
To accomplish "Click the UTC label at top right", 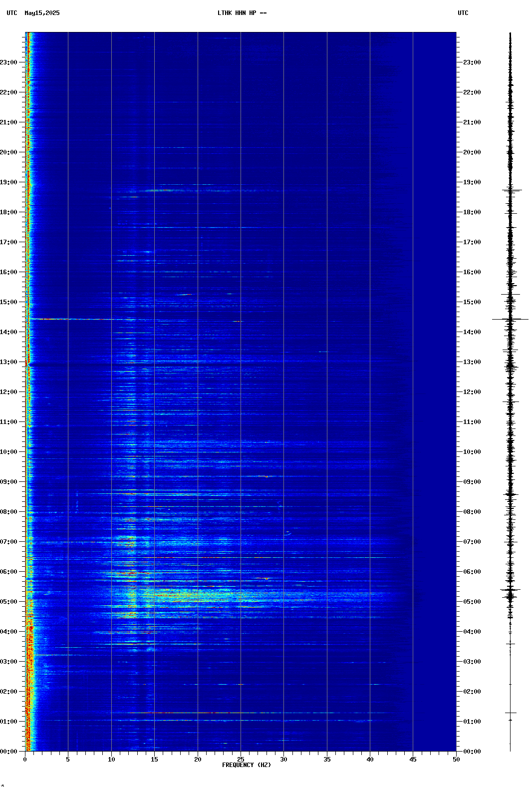I will tap(463, 13).
